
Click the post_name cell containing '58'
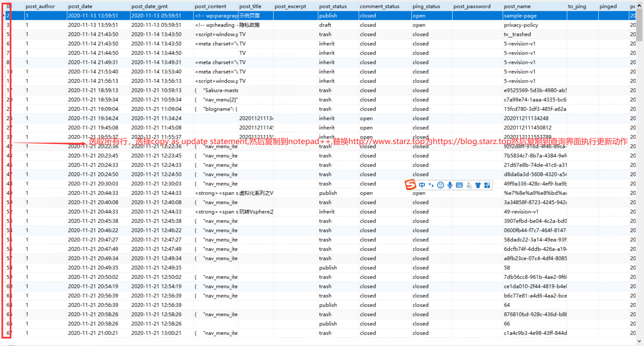535,268
